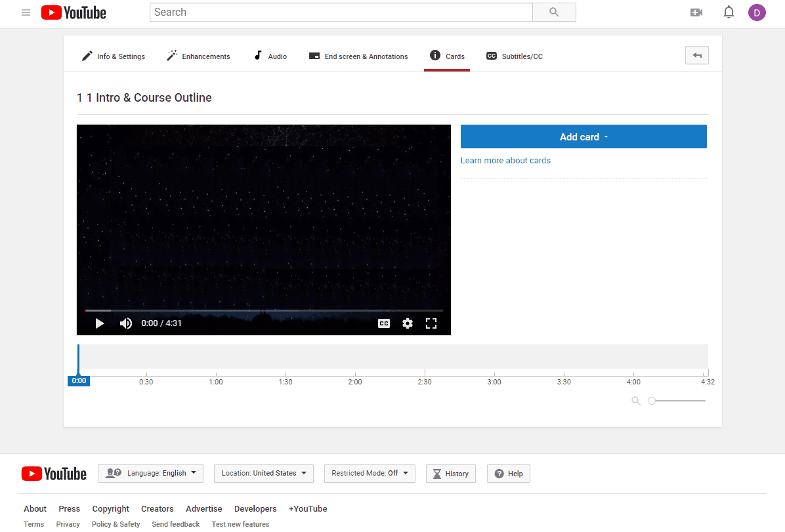Switch to the Audio tab
The width and height of the screenshot is (785, 532).
tap(270, 56)
